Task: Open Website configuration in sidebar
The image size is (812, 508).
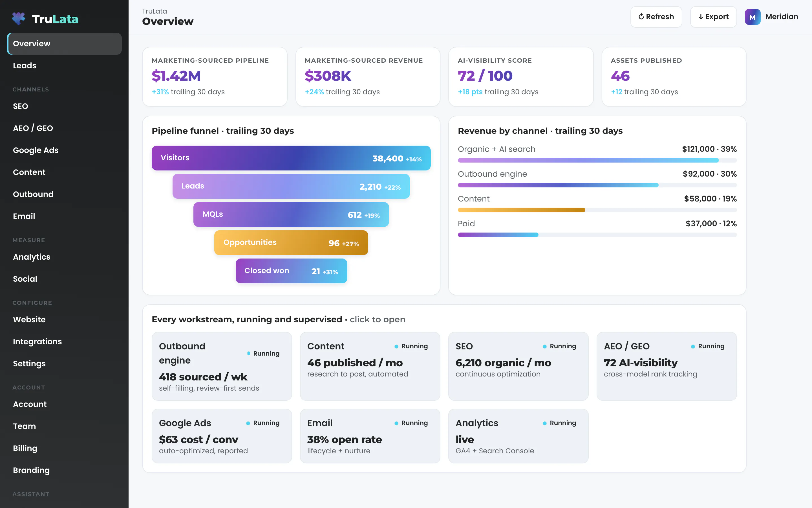Action: pyautogui.click(x=64, y=319)
